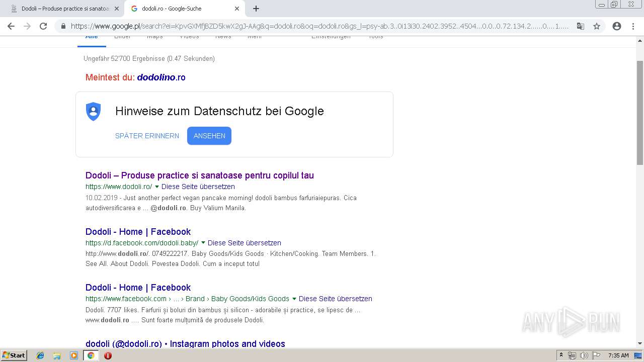The height and width of the screenshot is (362, 644).
Task: Click the red Opera-like taskbar icon
Action: (108, 355)
